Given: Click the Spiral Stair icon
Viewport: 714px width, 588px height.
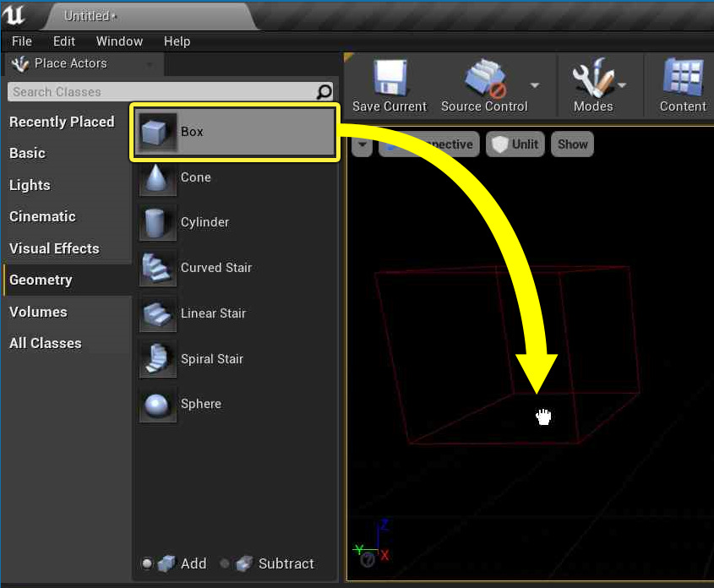Looking at the screenshot, I should pyautogui.click(x=158, y=359).
